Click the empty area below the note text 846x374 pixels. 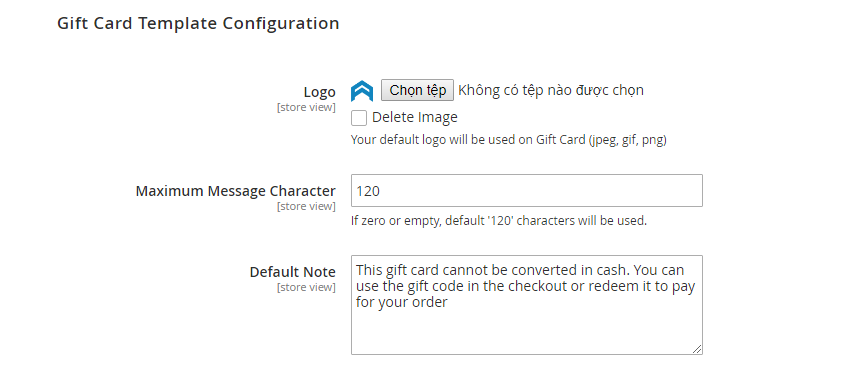(x=527, y=332)
